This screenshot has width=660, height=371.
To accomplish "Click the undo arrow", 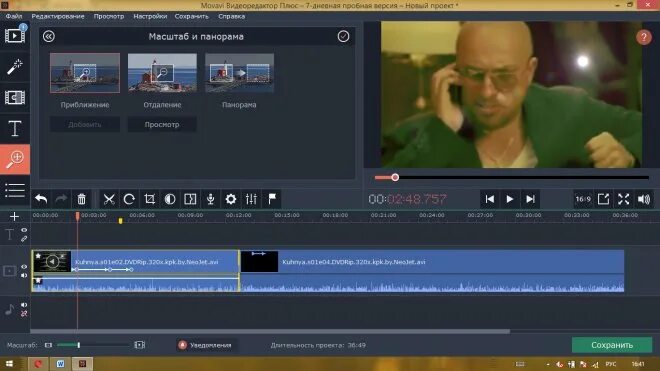I will tap(41, 199).
